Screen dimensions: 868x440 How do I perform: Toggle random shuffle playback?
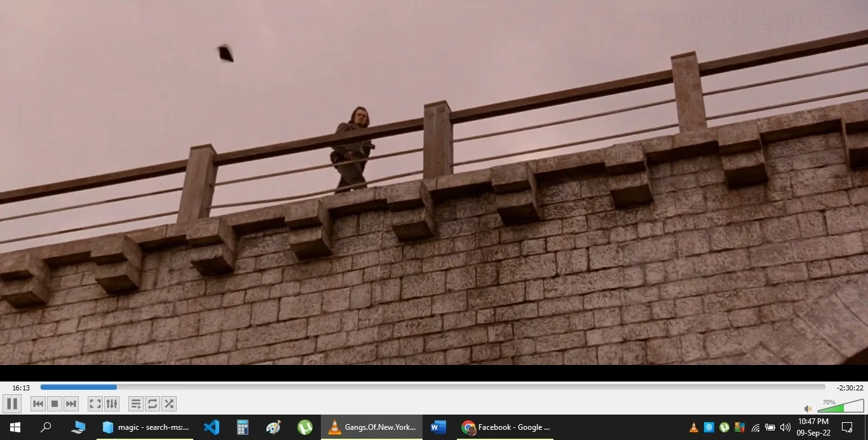(169, 404)
